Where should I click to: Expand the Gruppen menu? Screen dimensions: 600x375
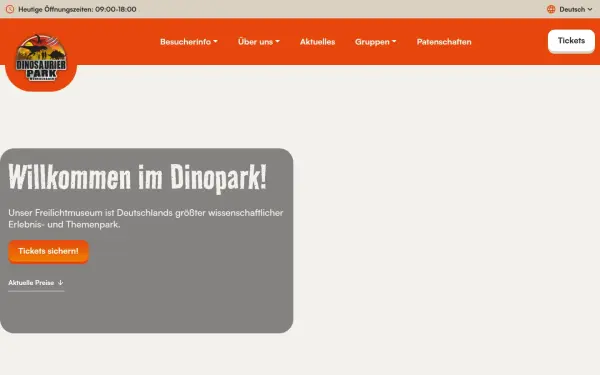click(375, 42)
